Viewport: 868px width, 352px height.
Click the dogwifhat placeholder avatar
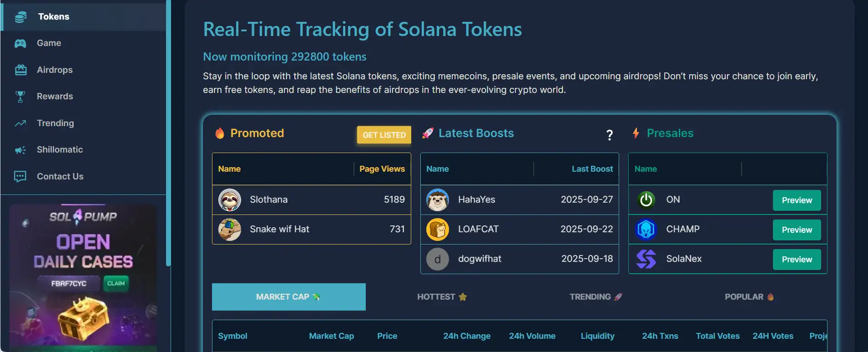coord(438,259)
